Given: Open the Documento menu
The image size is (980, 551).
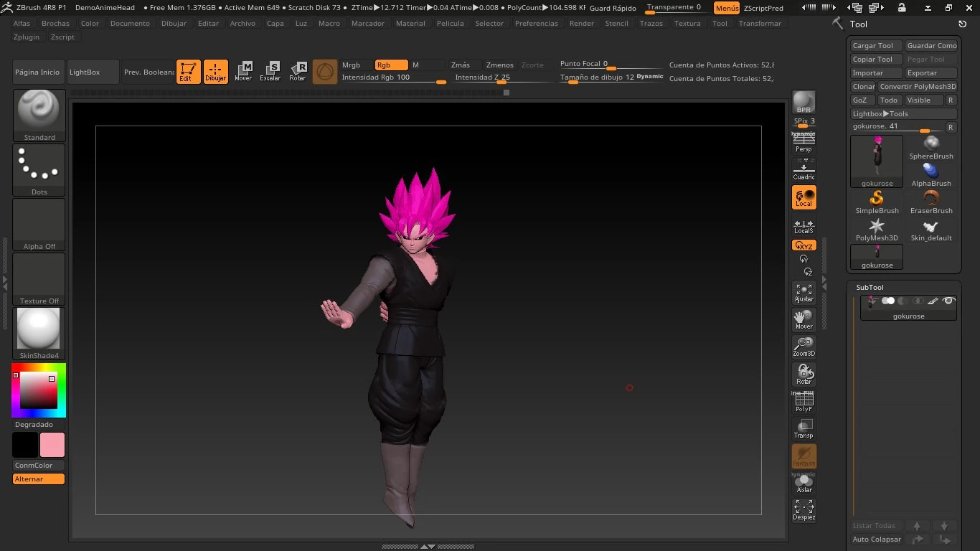Looking at the screenshot, I should 131,23.
